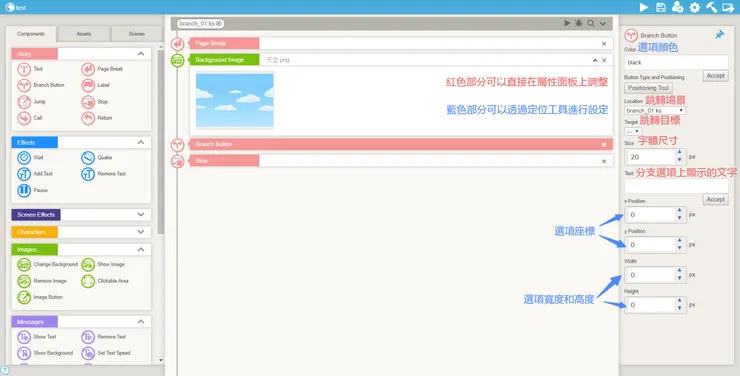This screenshot has height=376, width=740.
Task: Run the project with the top play icon
Action: tap(644, 7)
